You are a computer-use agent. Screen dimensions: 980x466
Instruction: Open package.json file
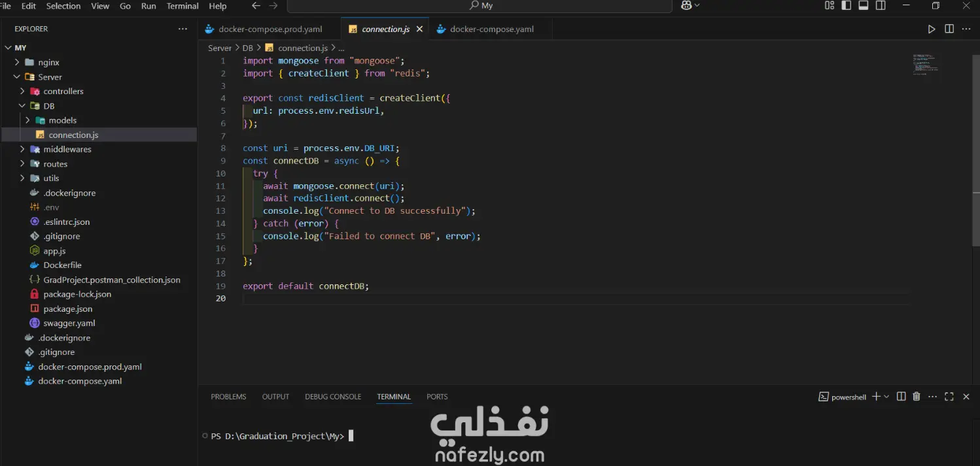(x=99, y=308)
